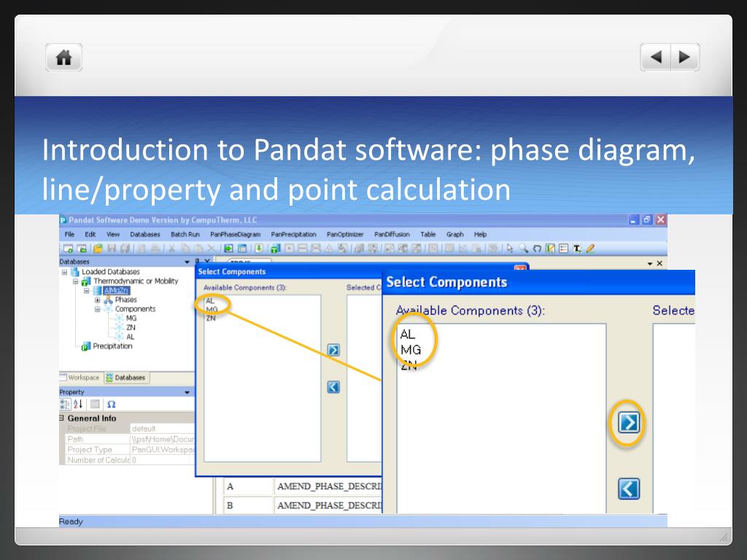Select the arrow pointer tool
The image size is (747, 560).
(509, 249)
